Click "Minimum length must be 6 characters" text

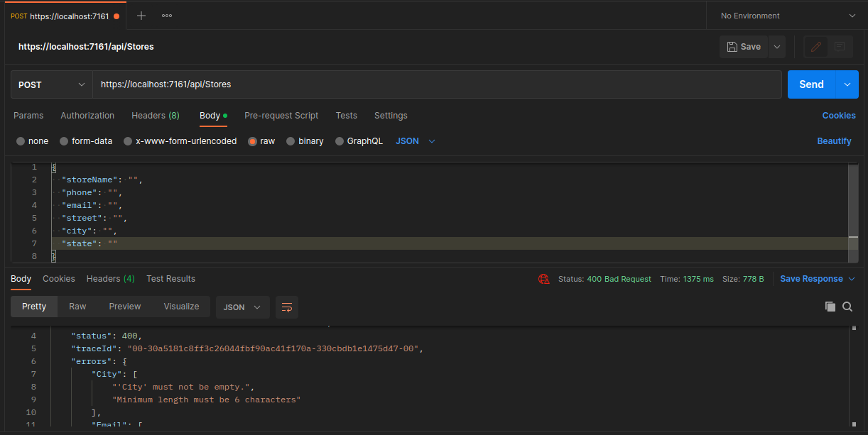pyautogui.click(x=206, y=400)
